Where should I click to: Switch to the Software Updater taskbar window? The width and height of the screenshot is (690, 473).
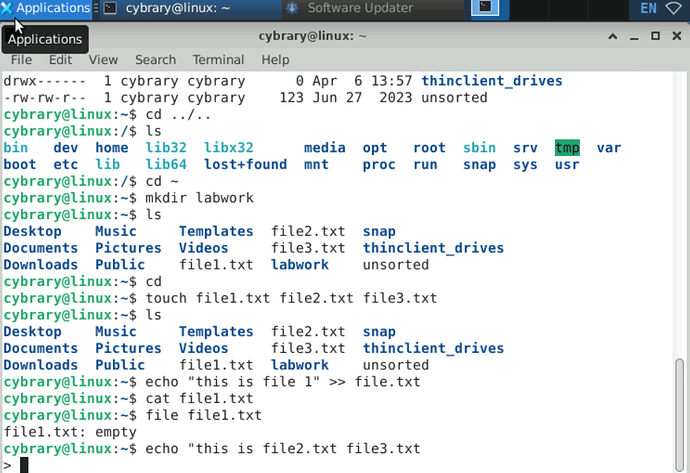pos(349,9)
